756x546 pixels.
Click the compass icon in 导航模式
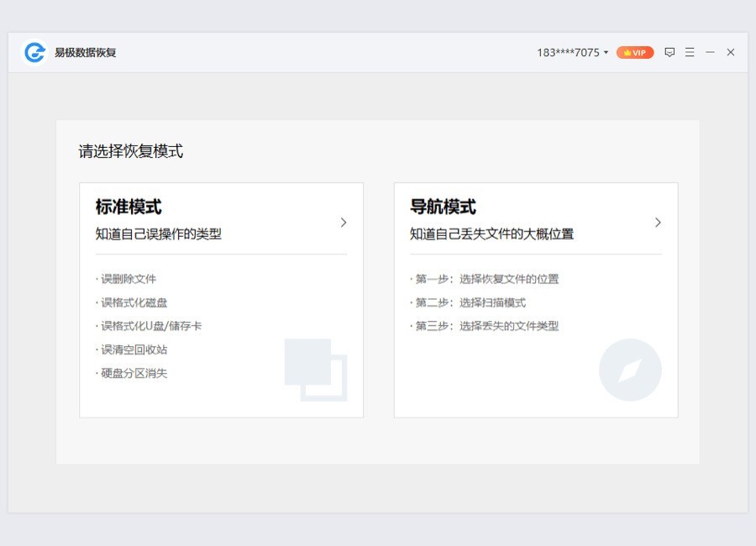click(x=630, y=370)
